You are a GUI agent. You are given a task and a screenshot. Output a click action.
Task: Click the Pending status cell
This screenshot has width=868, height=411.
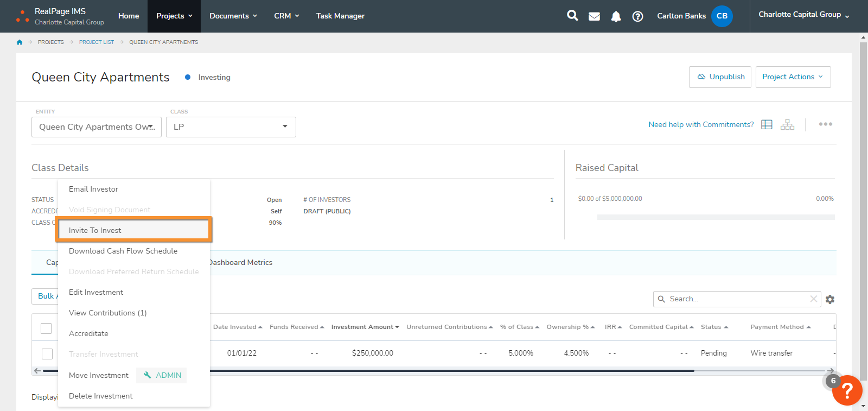coord(713,353)
